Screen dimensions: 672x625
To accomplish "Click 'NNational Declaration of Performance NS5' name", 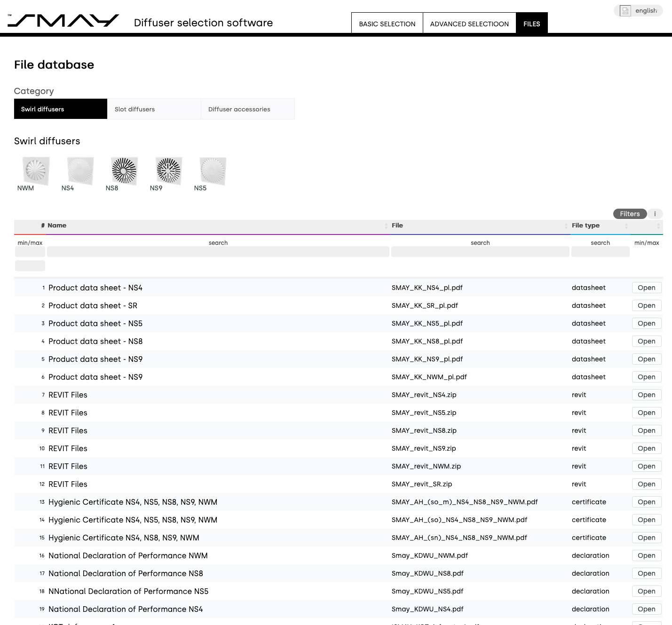I will click(x=128, y=591).
